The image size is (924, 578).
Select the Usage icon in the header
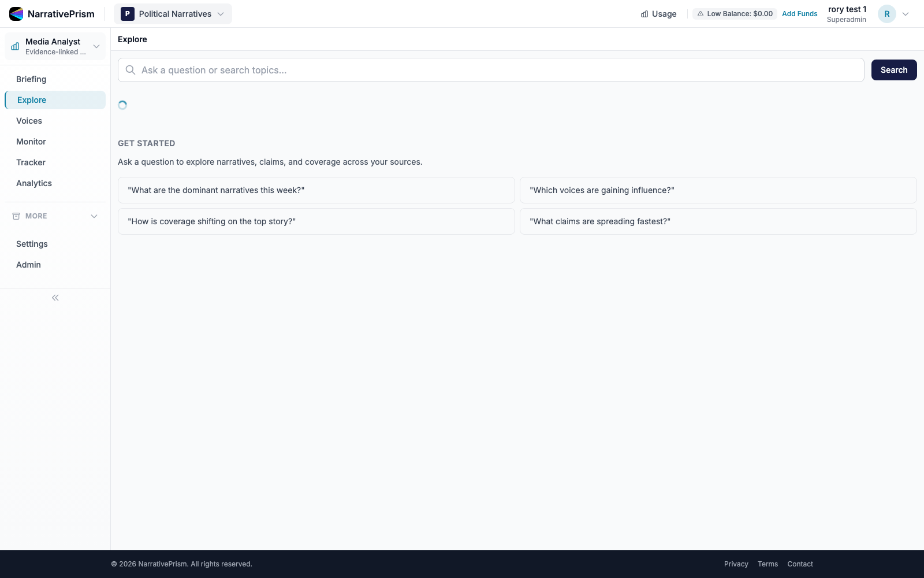coord(644,13)
